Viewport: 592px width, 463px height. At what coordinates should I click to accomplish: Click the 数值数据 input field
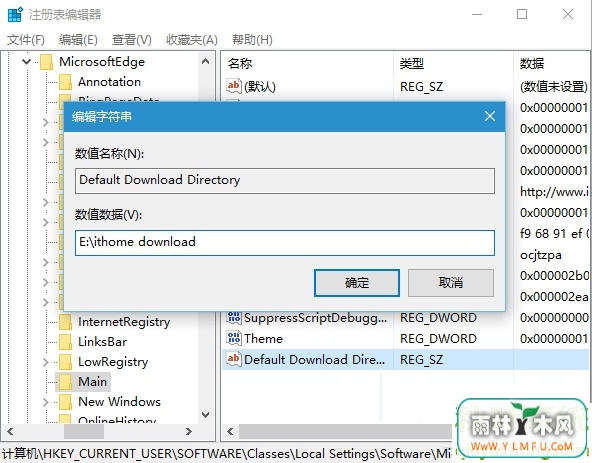click(285, 243)
